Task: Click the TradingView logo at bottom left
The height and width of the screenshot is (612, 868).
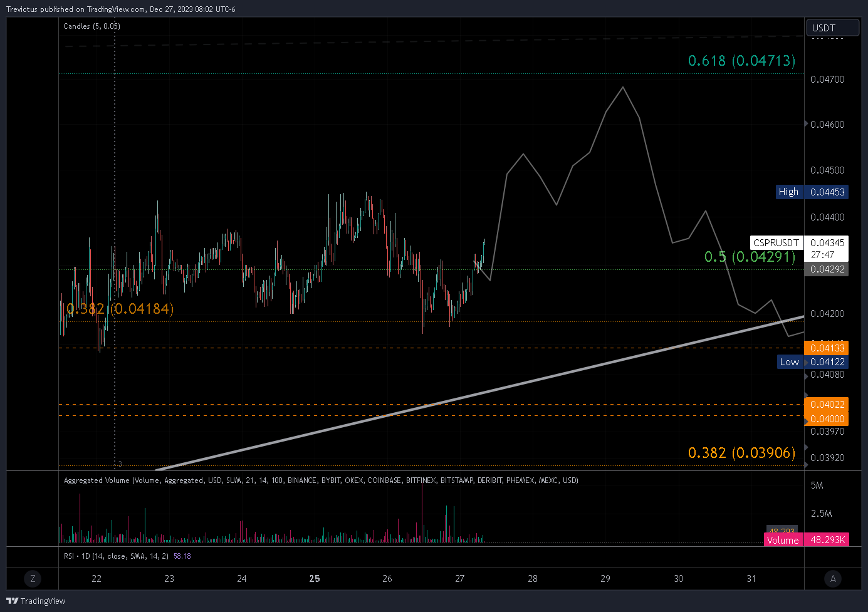Action: pos(36,601)
